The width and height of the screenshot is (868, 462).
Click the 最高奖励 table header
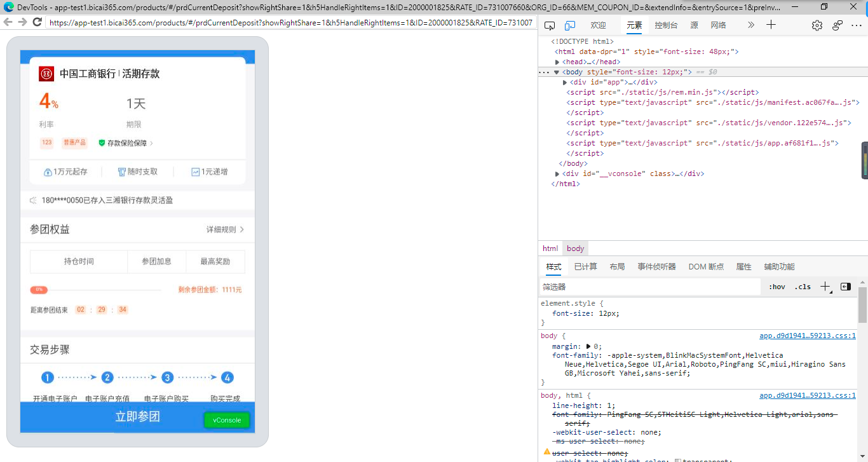tap(215, 262)
